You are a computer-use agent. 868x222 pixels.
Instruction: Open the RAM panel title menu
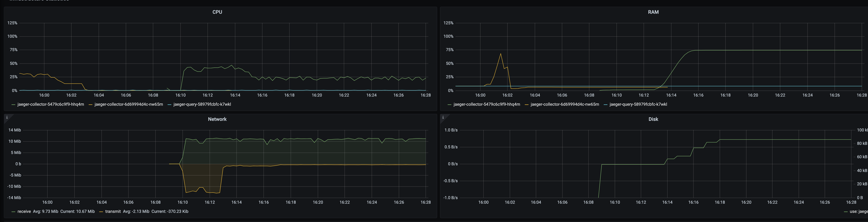(653, 12)
